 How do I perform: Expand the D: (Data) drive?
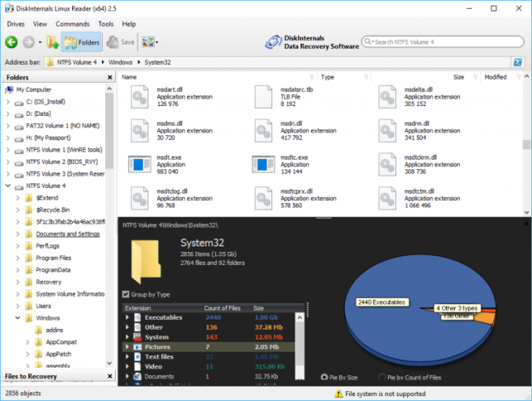(8, 113)
